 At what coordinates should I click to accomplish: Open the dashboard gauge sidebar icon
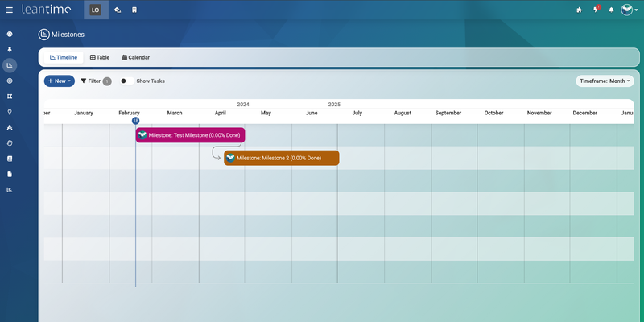tap(10, 34)
